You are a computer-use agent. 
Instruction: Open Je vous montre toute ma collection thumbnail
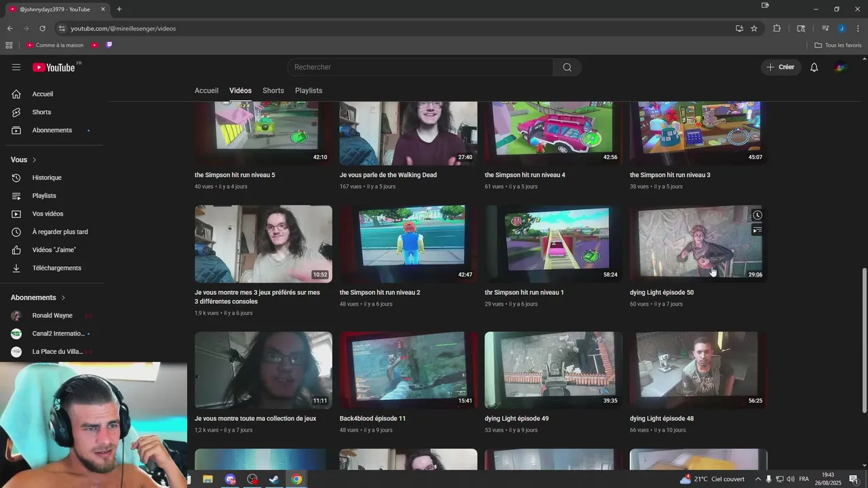tap(263, 370)
